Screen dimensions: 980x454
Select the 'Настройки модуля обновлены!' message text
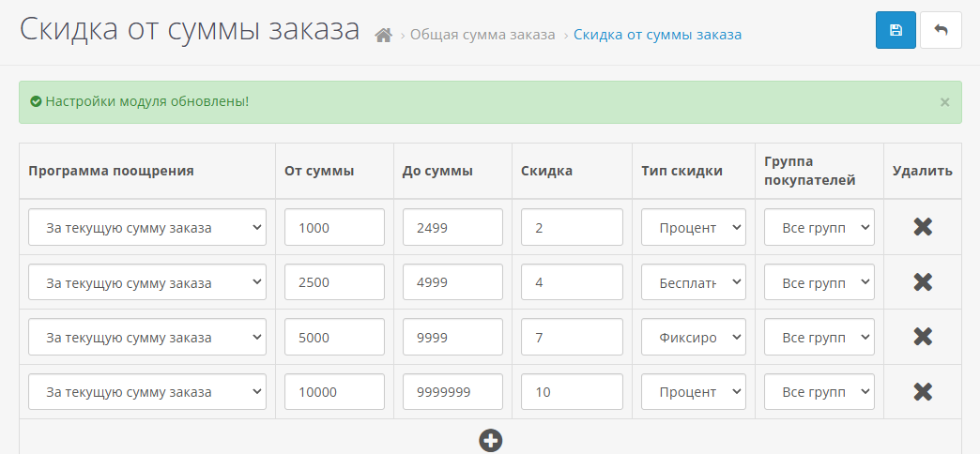(x=147, y=101)
